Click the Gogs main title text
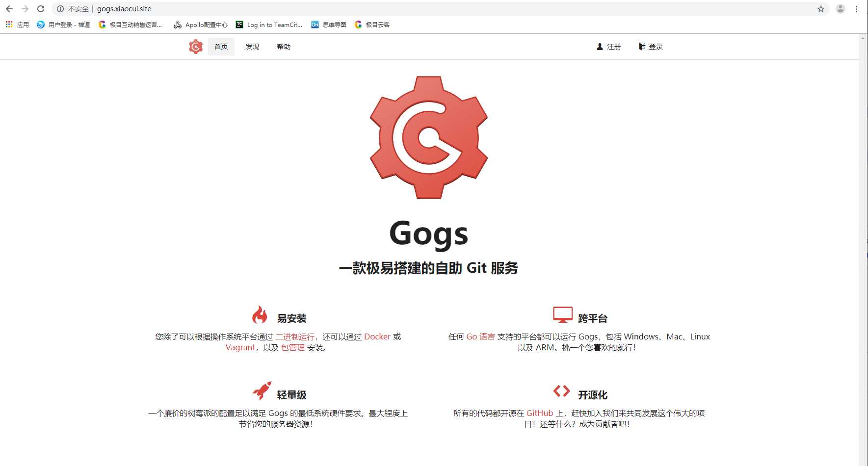The image size is (868, 466). pyautogui.click(x=429, y=233)
